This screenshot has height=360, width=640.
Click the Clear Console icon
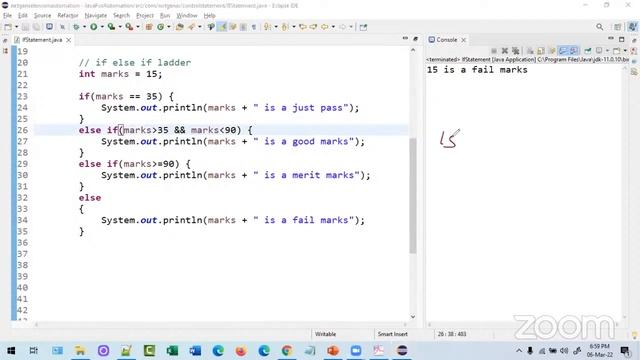(x=530, y=51)
